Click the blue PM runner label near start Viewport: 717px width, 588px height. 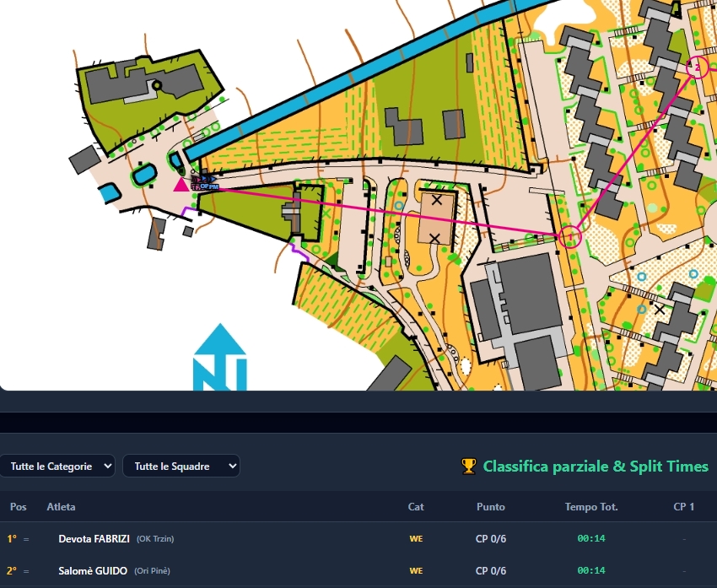[x=213, y=187]
